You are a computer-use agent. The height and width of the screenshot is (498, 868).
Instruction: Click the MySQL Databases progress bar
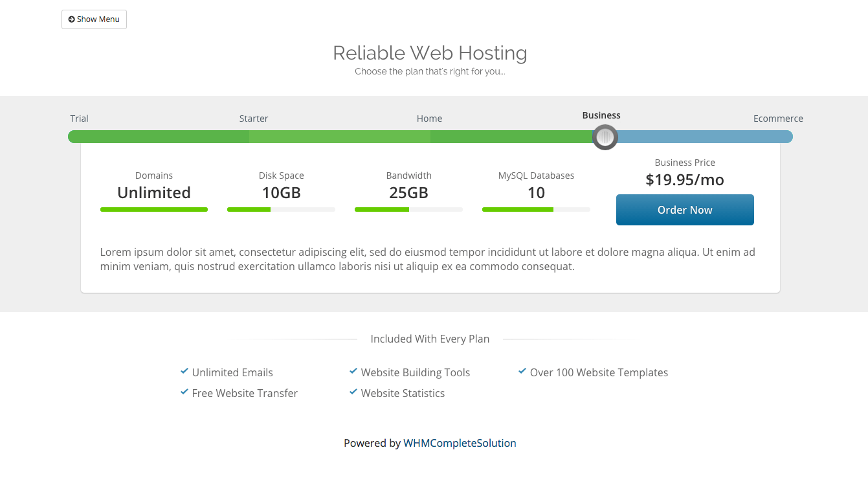[x=536, y=209]
